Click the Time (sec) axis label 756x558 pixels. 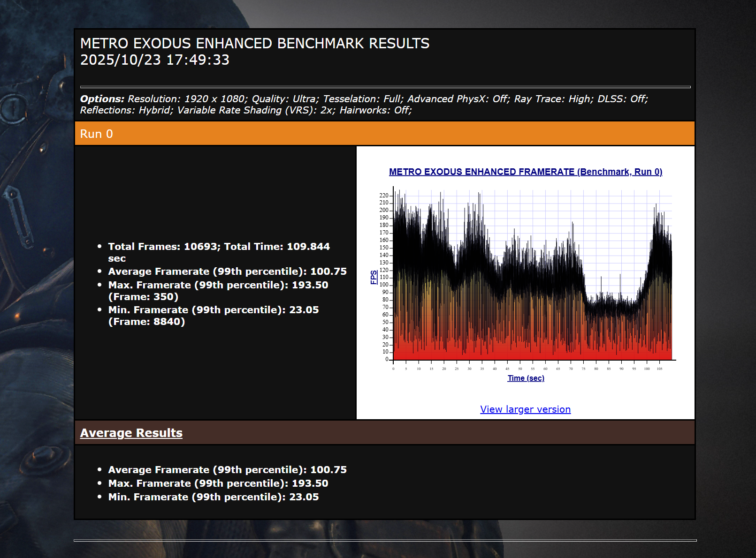click(526, 378)
